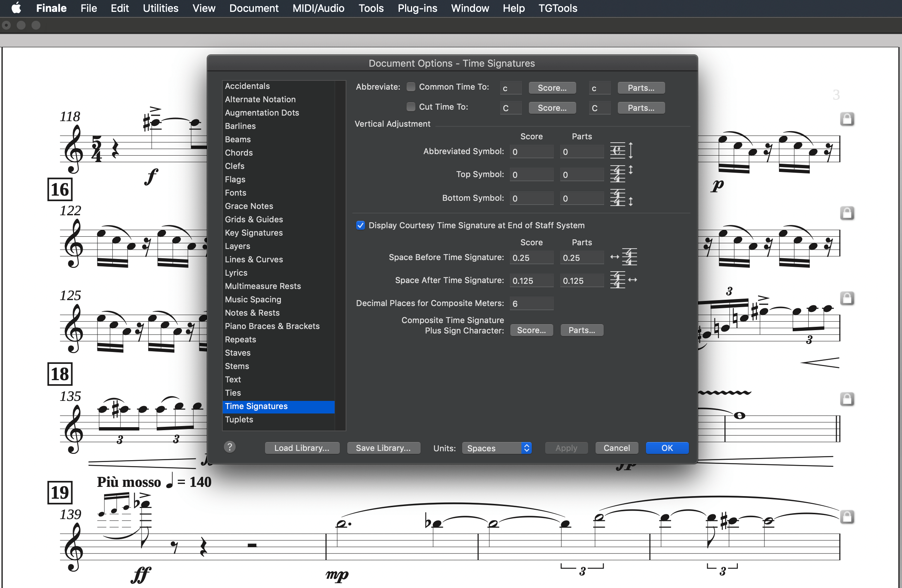Click the Abbreviated Symbol vertical adjustment icon
Viewport: 902px width, 588px height.
[621, 150]
